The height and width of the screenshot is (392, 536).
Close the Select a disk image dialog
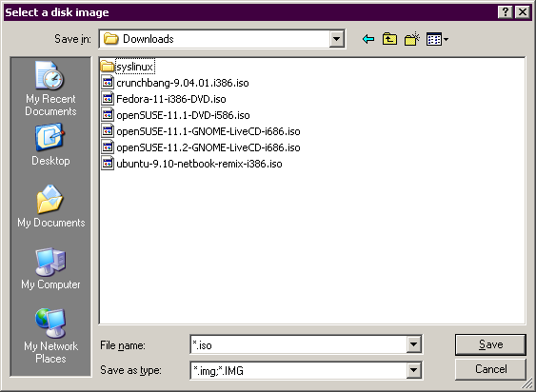[x=523, y=12]
